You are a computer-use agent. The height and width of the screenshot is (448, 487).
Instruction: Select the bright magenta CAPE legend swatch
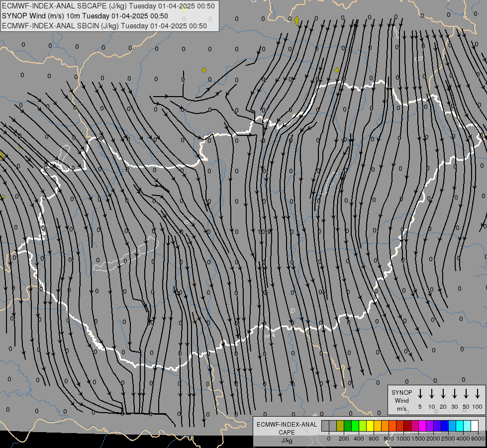click(422, 426)
